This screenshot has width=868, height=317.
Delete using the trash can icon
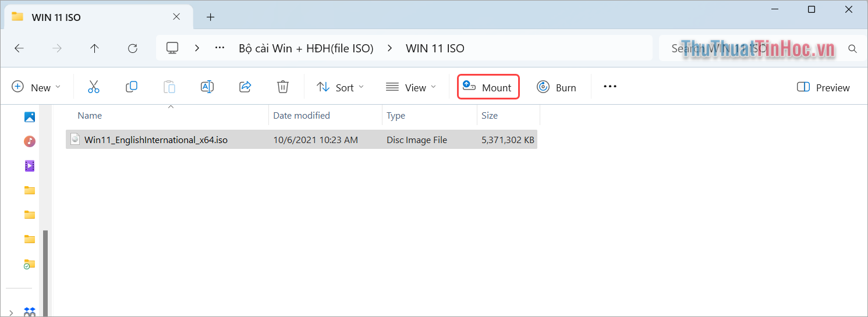[283, 87]
